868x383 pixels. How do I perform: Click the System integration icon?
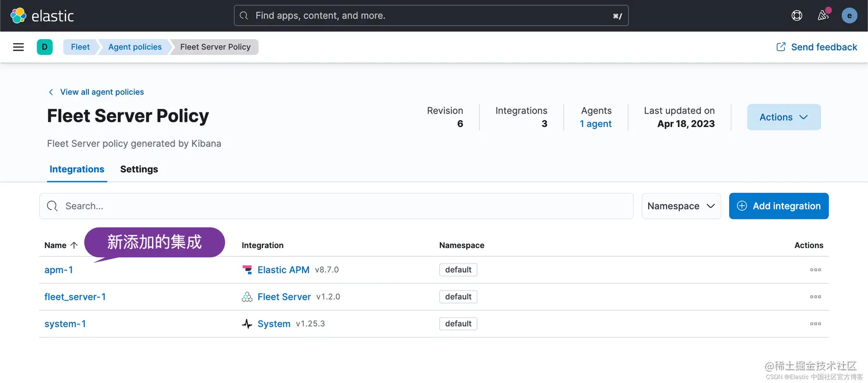click(247, 324)
